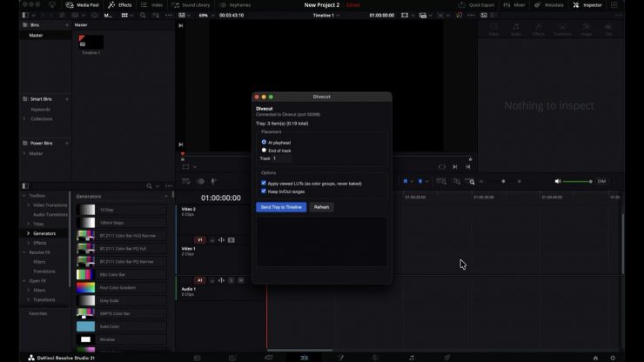
Task: Open the blue marker color dropdown
Action: pyautogui.click(x=426, y=181)
